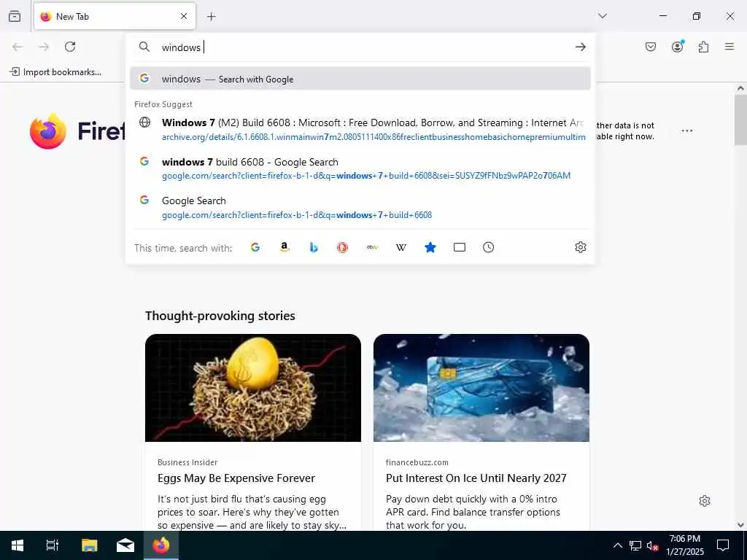Click the Go arrow in address bar
This screenshot has height=560, width=747.
pos(580,47)
